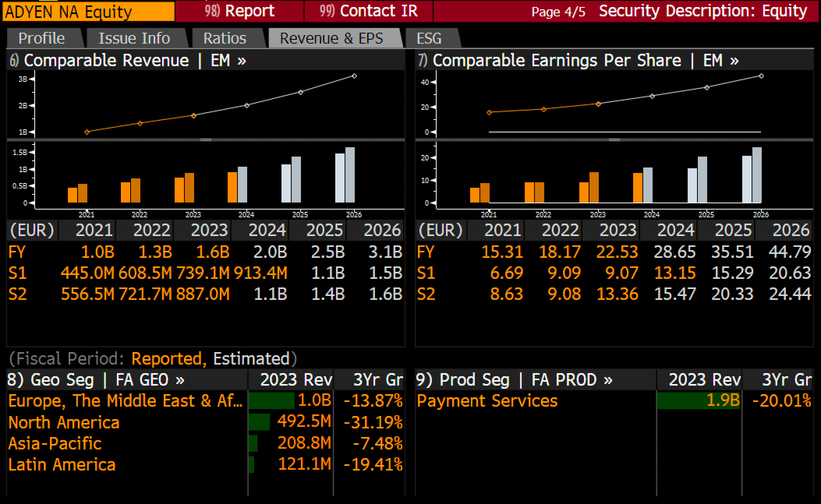821x504 pixels.
Task: Switch to the Issue Info tab
Action: point(135,38)
